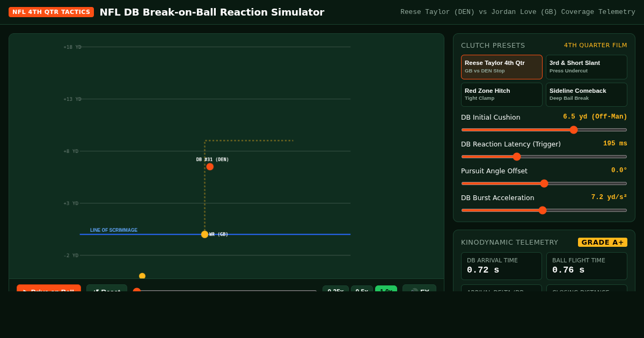644x338 pixels.
Task: Click the KINODYNAMIC TELEMETRY heading
Action: pyautogui.click(x=509, y=243)
